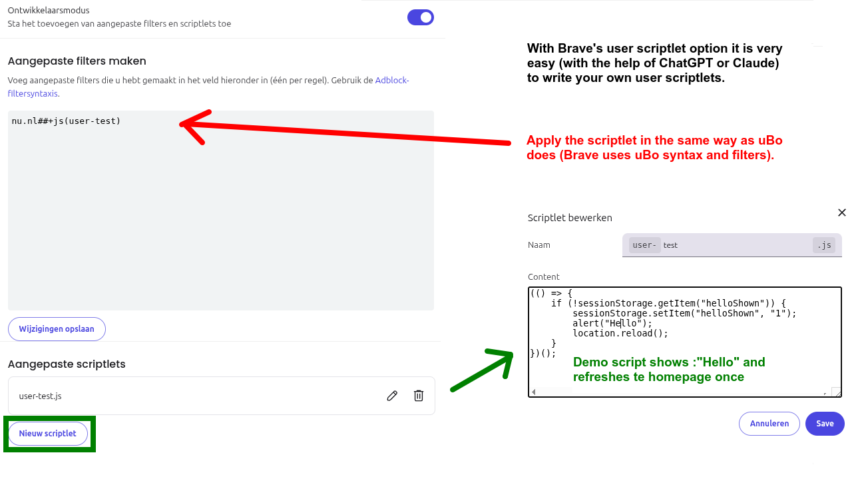Click the location.reload(); code line
The width and height of the screenshot is (868, 477).
(x=620, y=333)
